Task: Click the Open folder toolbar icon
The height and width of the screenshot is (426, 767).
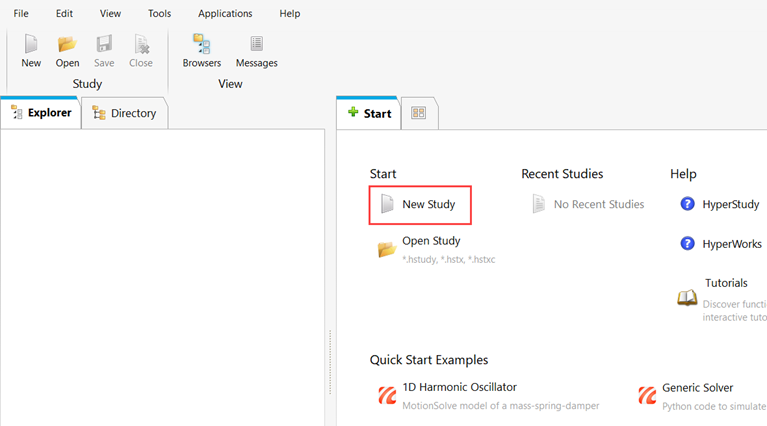Action: [67, 45]
